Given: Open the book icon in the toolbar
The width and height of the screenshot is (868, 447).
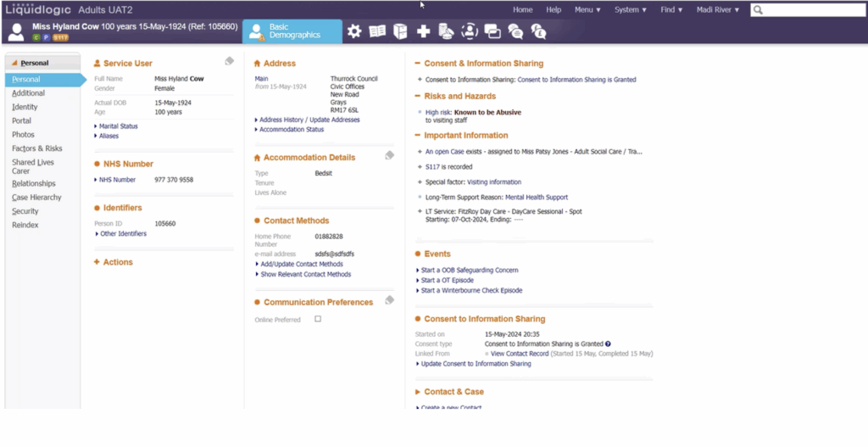Looking at the screenshot, I should [x=377, y=31].
